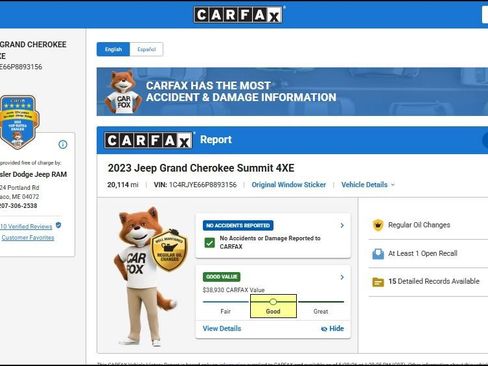Click the open recall icon
This screenshot has height=366, width=488.
(378, 254)
